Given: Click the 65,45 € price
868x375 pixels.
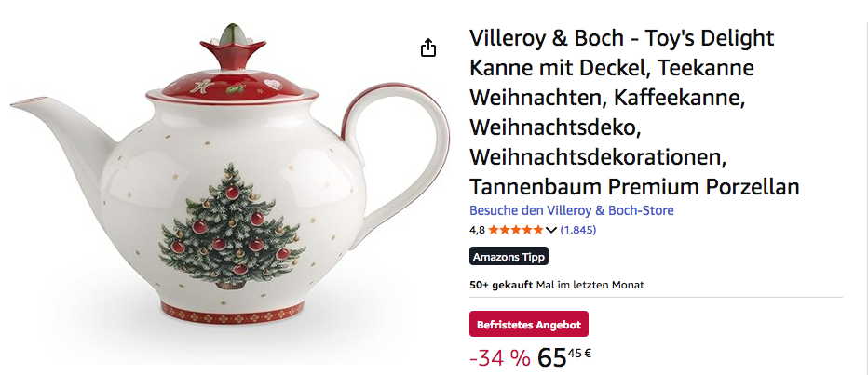Looking at the screenshot, I should click(x=563, y=358).
